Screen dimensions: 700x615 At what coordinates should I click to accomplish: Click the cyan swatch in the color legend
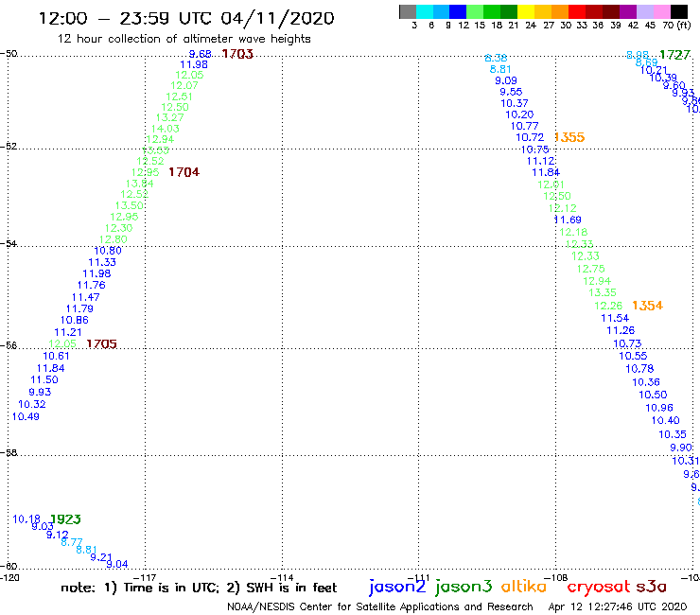[x=425, y=11]
